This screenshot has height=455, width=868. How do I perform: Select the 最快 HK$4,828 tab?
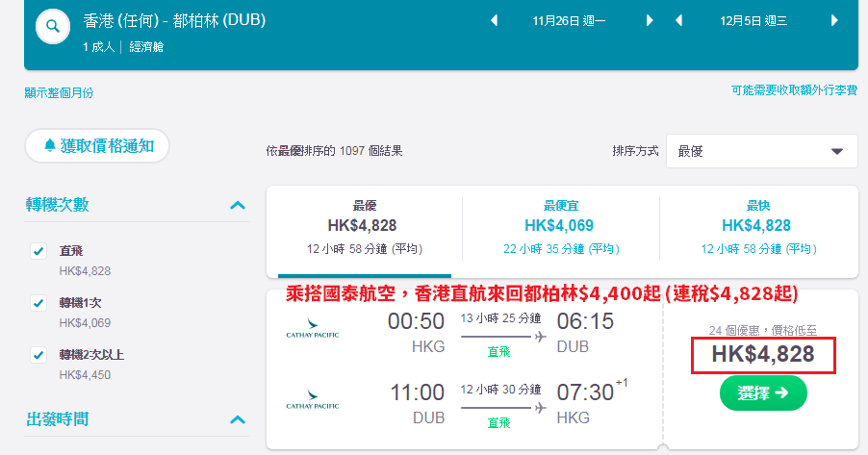pos(758,231)
